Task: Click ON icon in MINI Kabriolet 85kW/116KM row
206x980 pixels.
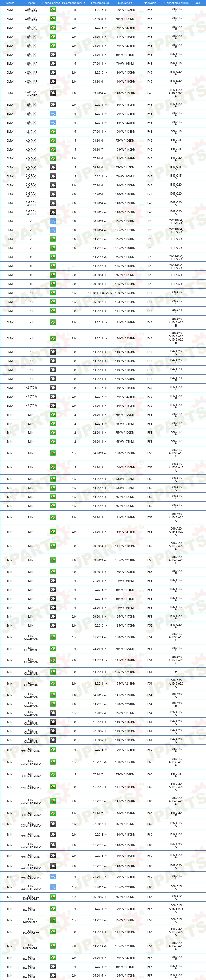Action: click(x=53, y=966)
